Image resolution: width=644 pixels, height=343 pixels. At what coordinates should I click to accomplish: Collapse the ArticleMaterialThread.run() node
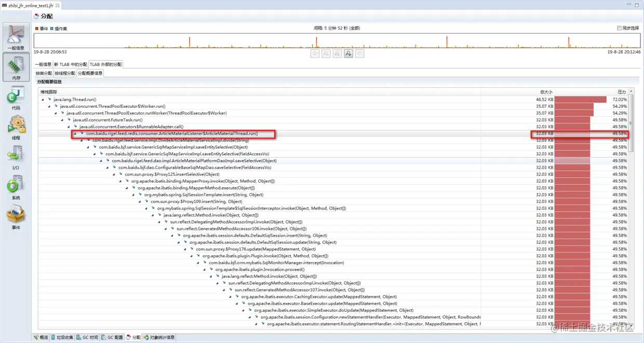(x=75, y=133)
